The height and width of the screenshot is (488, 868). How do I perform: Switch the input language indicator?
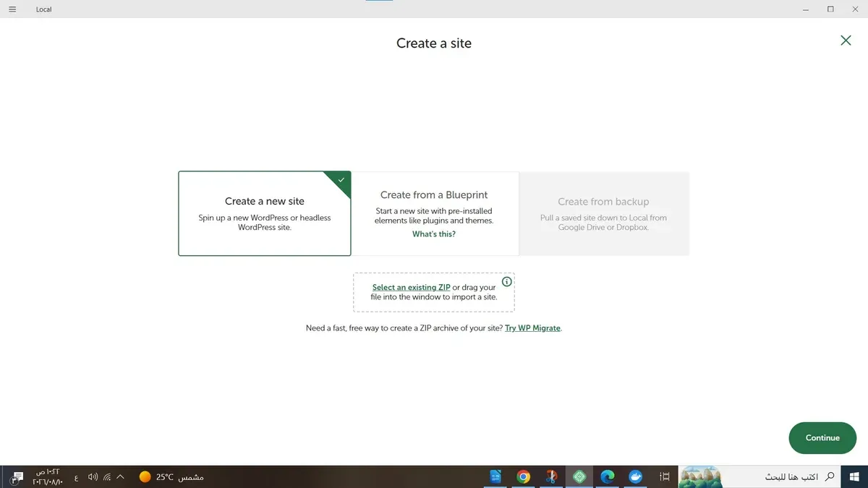[77, 476]
